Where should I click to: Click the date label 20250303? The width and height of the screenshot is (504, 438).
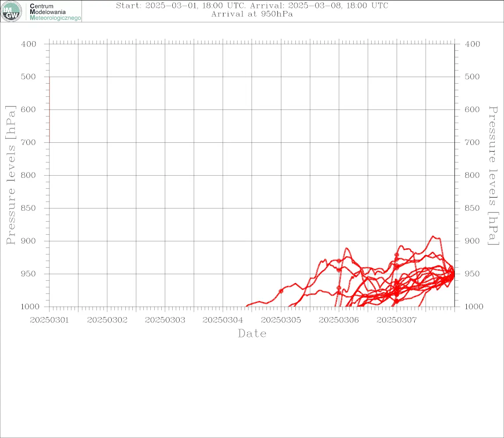165,320
